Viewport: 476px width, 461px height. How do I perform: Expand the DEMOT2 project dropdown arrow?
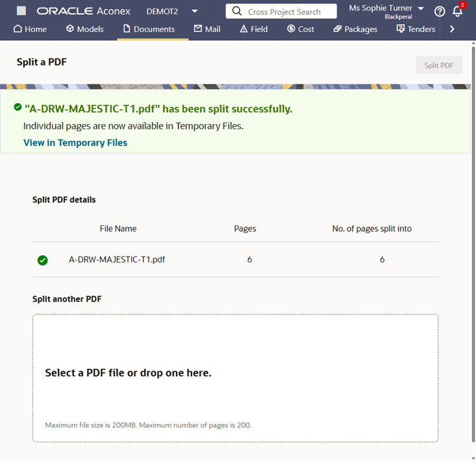coord(195,11)
